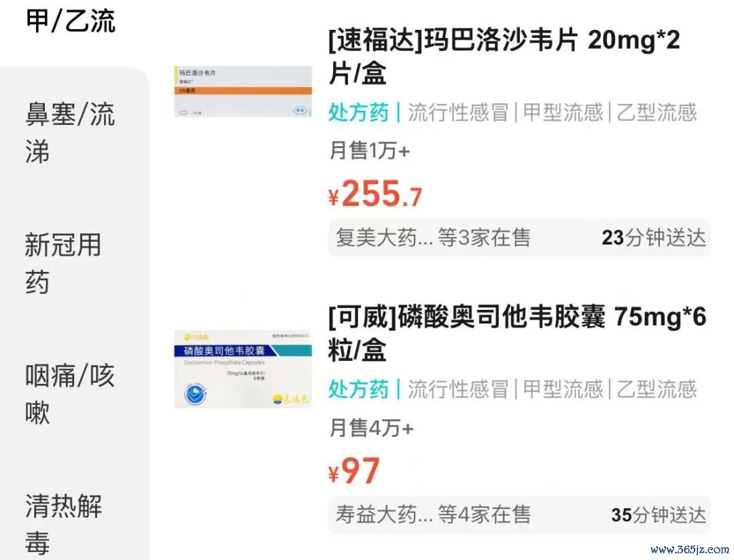Switch to 鼻塞/流涕 category
Image resolution: width=734 pixels, height=560 pixels.
[70, 133]
